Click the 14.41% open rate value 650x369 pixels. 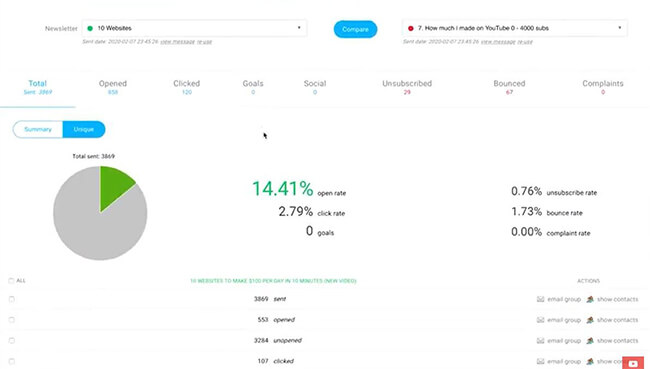pos(283,189)
